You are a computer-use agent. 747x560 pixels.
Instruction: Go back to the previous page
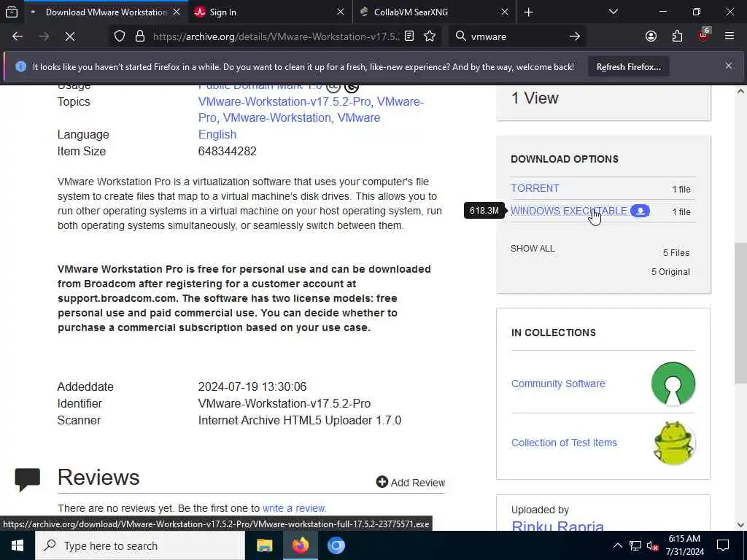tap(18, 36)
